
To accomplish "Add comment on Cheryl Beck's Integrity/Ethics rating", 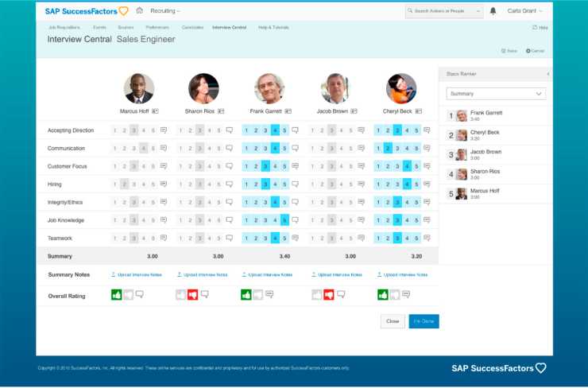I will pyautogui.click(x=427, y=202).
